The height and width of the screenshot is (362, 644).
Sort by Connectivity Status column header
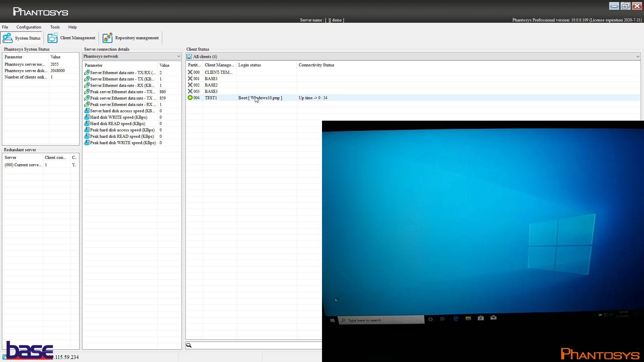coord(316,65)
